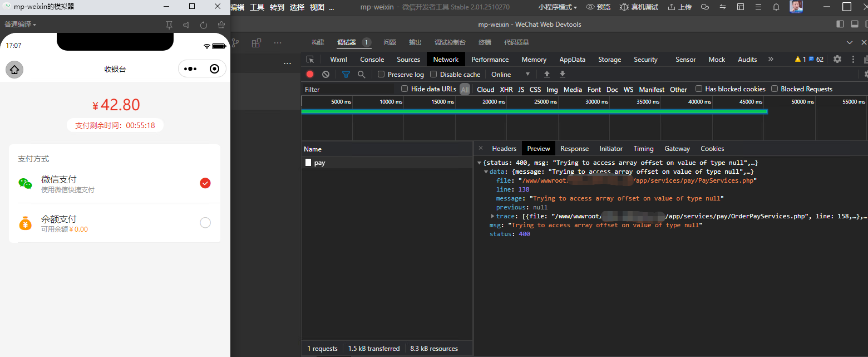
Task: Stop recording network log red button
Action: (310, 74)
